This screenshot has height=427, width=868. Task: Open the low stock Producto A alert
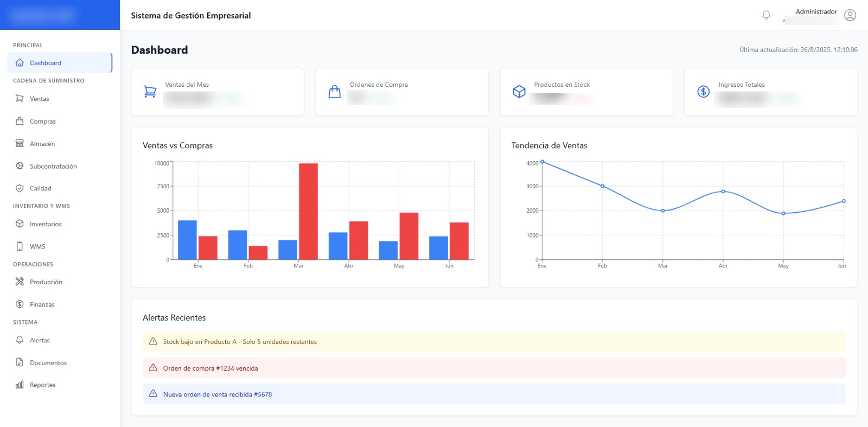[240, 342]
